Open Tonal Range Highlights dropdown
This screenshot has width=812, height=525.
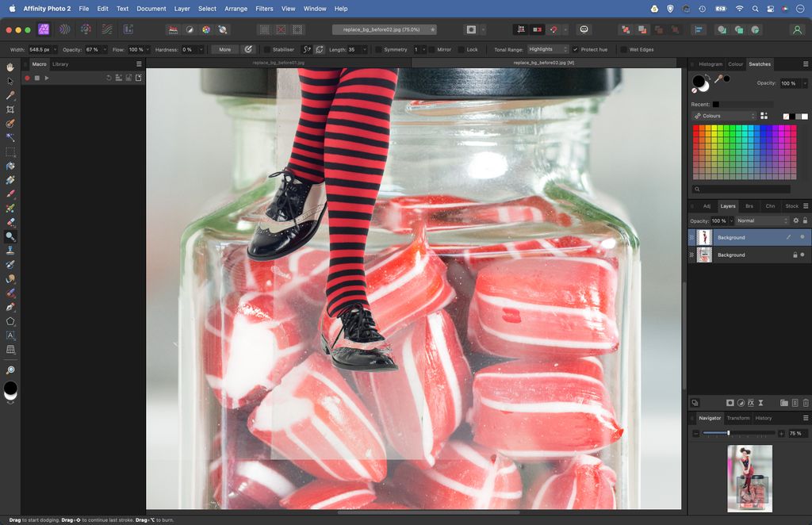pos(548,50)
